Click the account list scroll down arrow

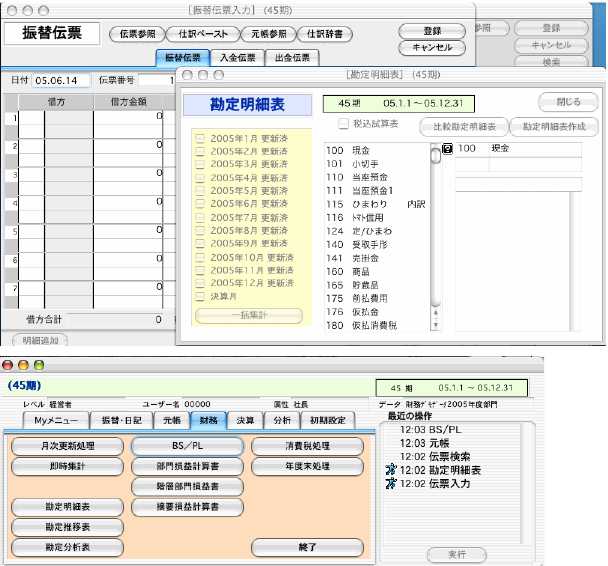(x=434, y=324)
